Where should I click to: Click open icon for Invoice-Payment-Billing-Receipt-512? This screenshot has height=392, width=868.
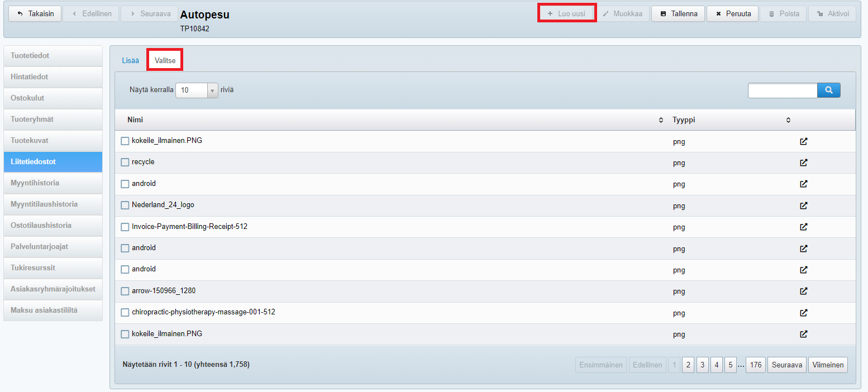pos(803,227)
